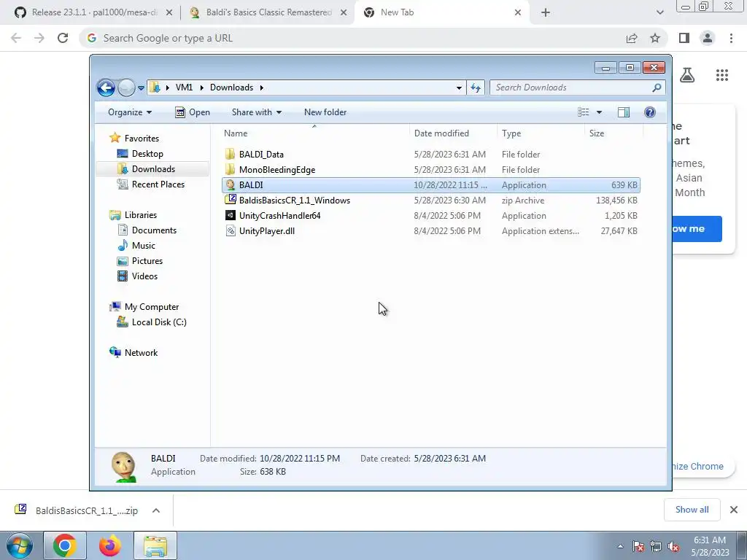Select the UnityPlayer.dll file name

tap(267, 231)
